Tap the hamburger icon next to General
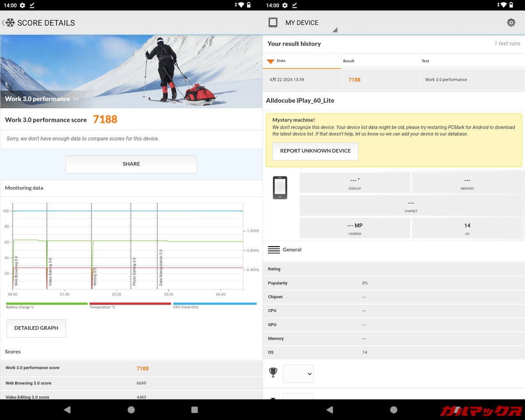This screenshot has height=420, width=525. (274, 249)
